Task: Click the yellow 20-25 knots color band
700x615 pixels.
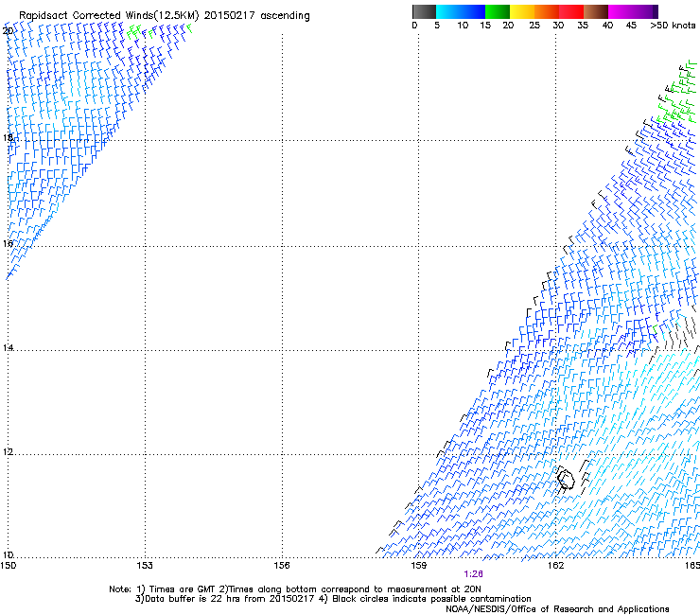Action: click(x=522, y=11)
